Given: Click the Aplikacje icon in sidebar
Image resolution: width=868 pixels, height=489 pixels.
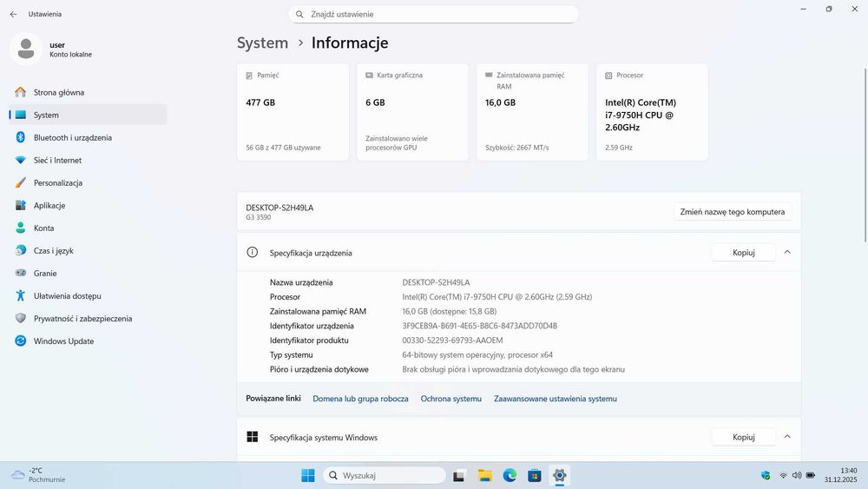Looking at the screenshot, I should point(21,206).
